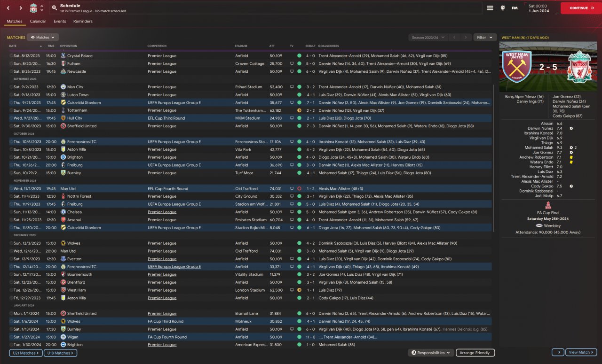Screen dimensions: 602x364
Task: Click the forward navigation arrow in top bar
Action: pos(21,8)
